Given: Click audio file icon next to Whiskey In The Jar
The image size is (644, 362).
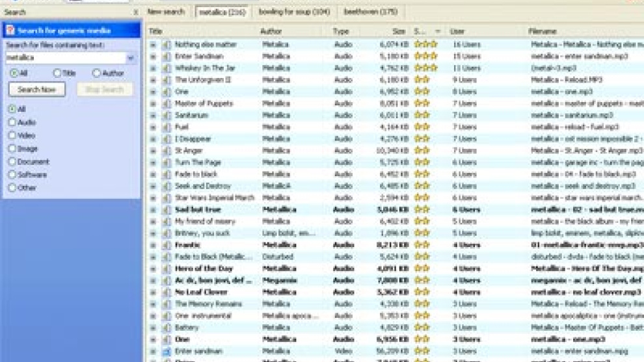Looking at the screenshot, I should [x=166, y=68].
